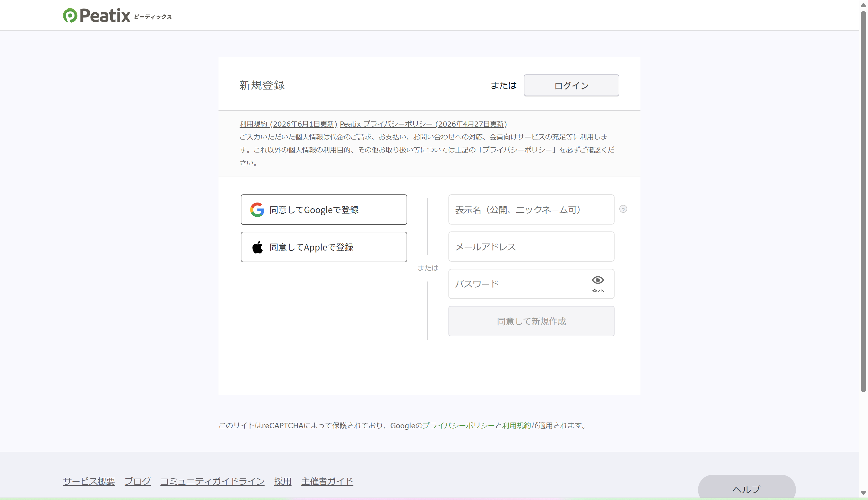Focus the 表示名 display name field

[x=531, y=209]
